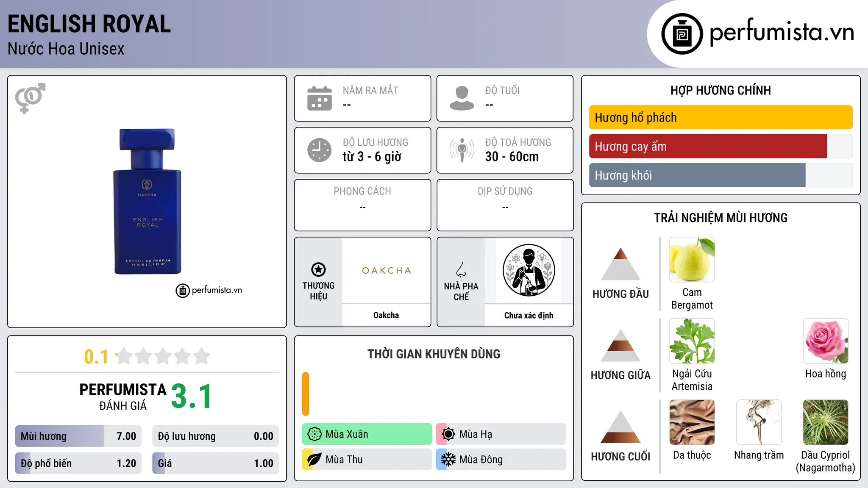The image size is (868, 488).
Task: Click the star badge icon above Thương hiệu
Action: (318, 269)
